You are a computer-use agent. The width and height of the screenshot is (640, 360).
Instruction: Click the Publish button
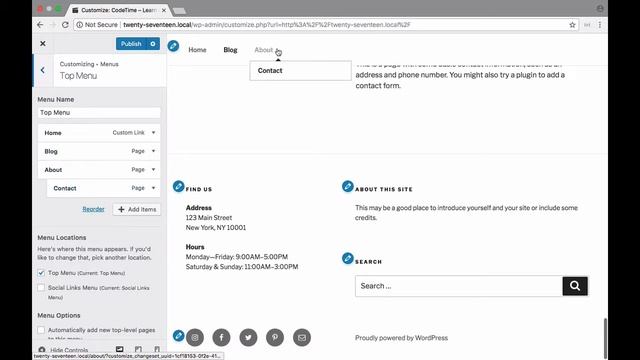tap(131, 44)
